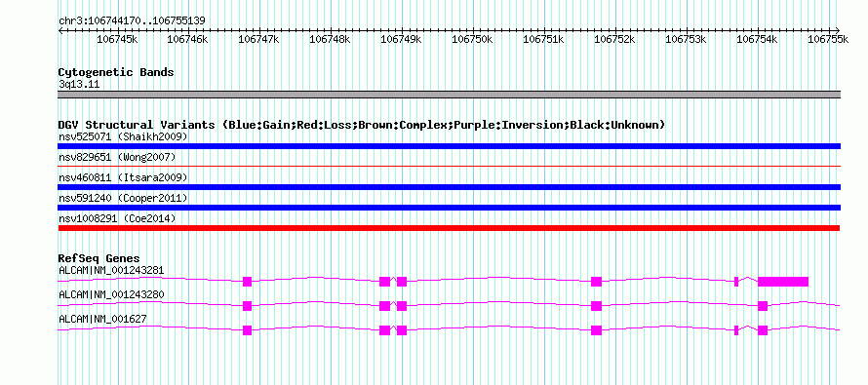Select the gray 3q13.11 cytogenetic band bar
Image resolution: width=868 pixels, height=385 pixels.
tap(449, 95)
